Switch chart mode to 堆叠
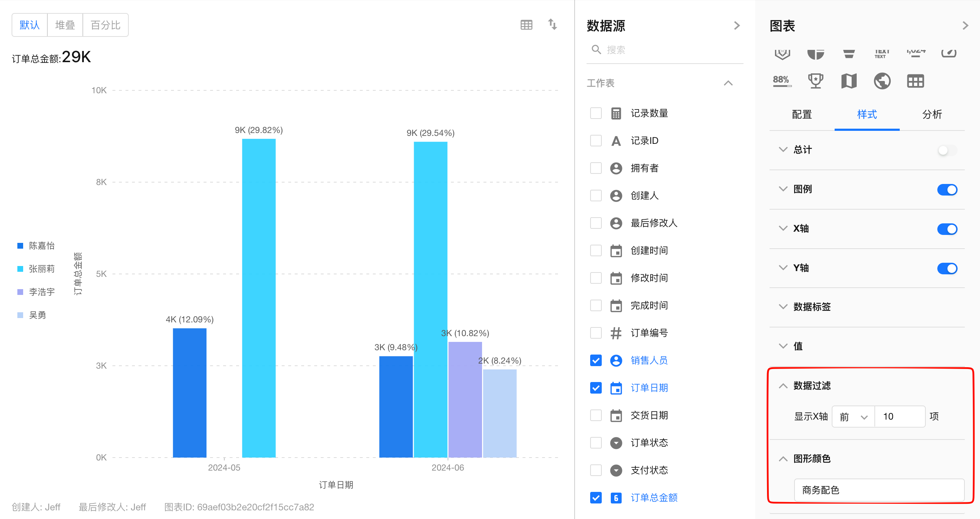The width and height of the screenshot is (980, 519). [65, 25]
